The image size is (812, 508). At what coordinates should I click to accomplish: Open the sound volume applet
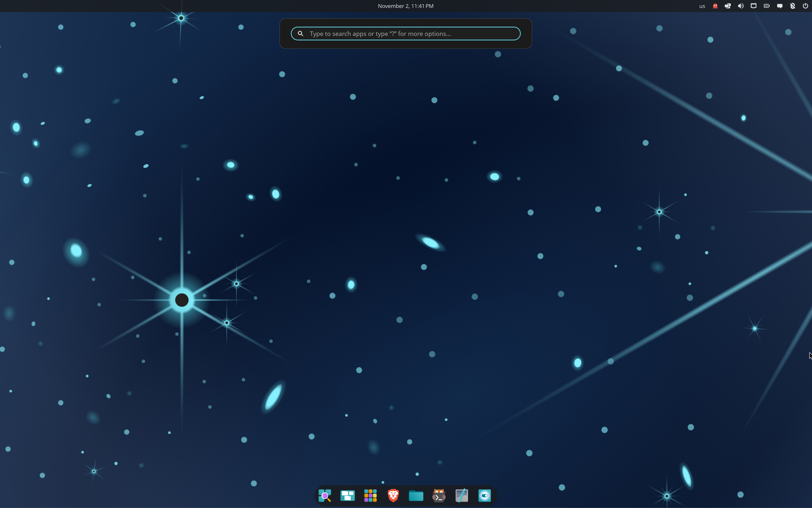pyautogui.click(x=741, y=6)
